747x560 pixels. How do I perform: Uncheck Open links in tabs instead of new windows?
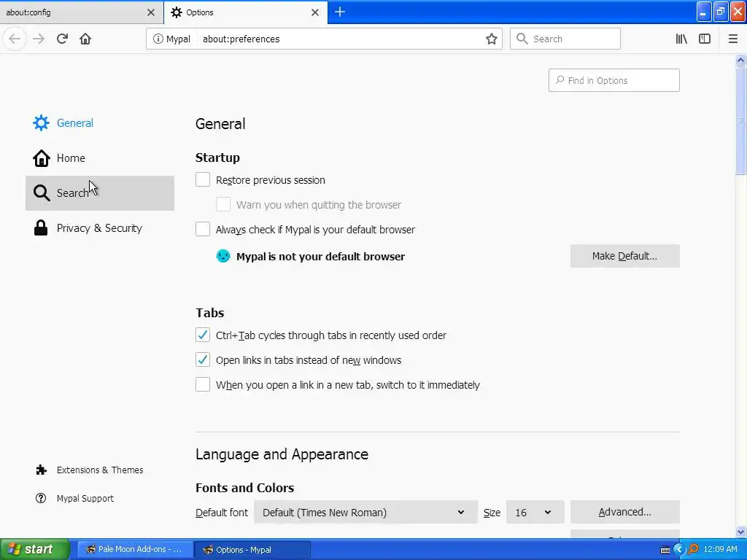[203, 359]
